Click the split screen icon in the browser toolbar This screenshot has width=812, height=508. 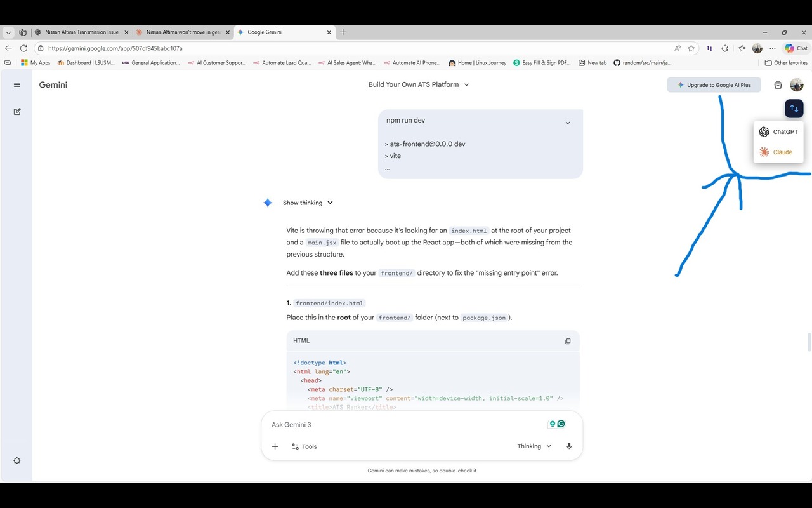click(709, 48)
